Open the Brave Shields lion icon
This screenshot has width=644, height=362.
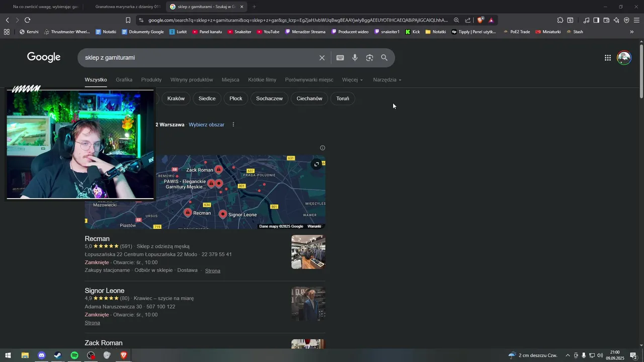(x=480, y=20)
